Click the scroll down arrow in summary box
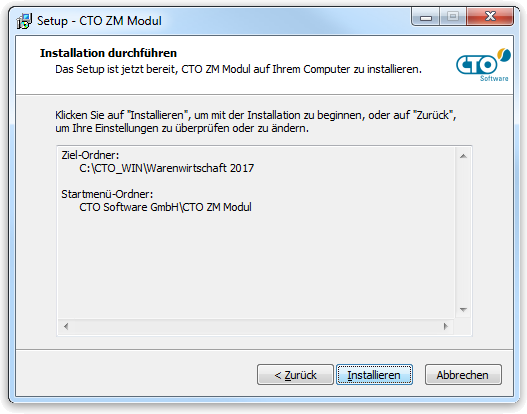Viewport: 527px width, 414px height. [463, 309]
